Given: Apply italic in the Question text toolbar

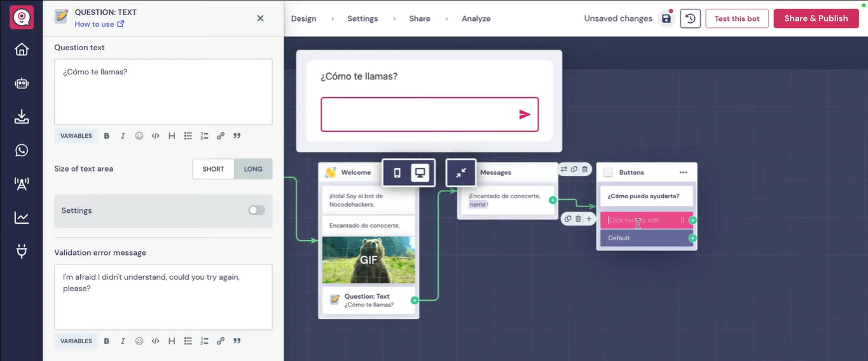Looking at the screenshot, I should pos(123,135).
